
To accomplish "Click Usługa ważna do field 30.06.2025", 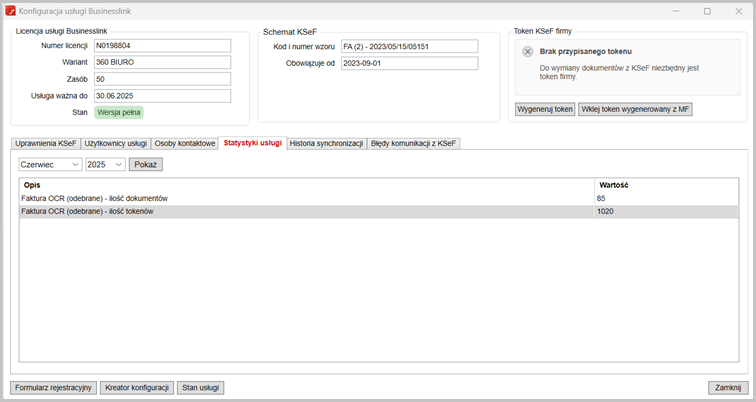I will coord(162,96).
